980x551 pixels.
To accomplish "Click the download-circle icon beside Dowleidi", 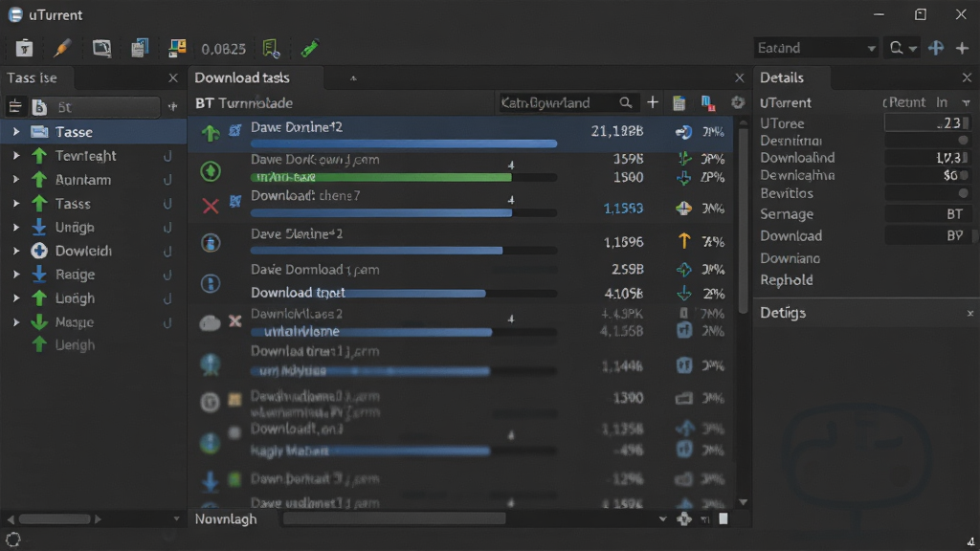I will tap(39, 251).
